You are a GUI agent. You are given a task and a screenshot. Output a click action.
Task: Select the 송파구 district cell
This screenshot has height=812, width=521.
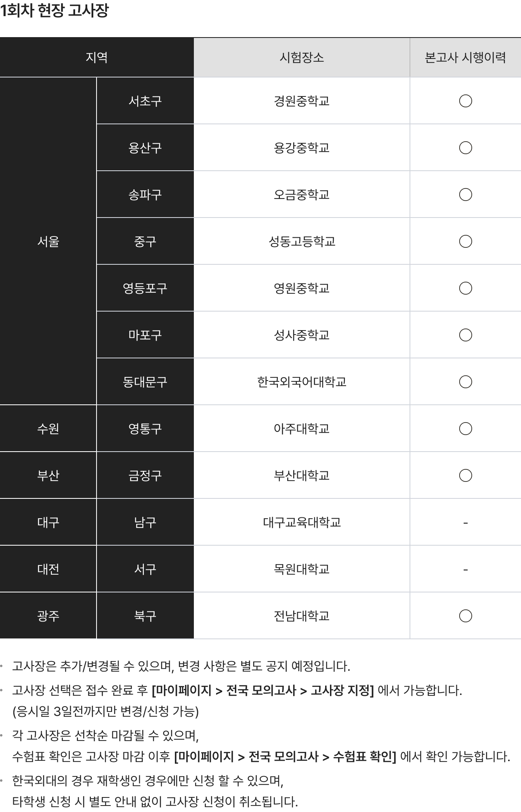point(145,195)
